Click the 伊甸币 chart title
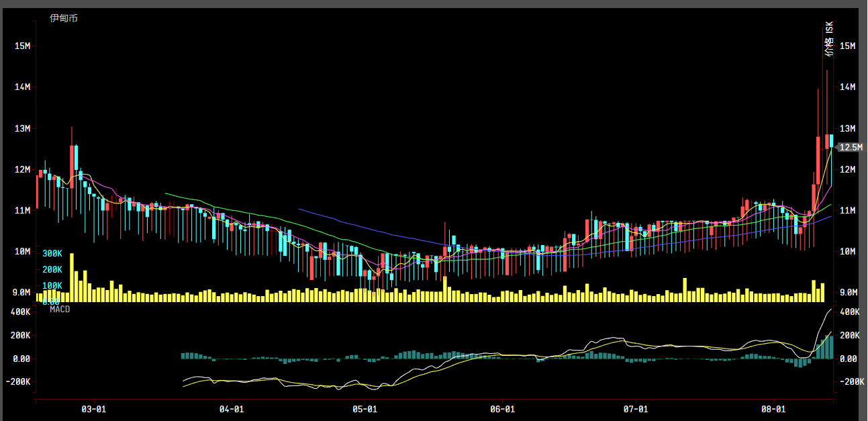Screen dimensions: 868x421 coord(64,18)
